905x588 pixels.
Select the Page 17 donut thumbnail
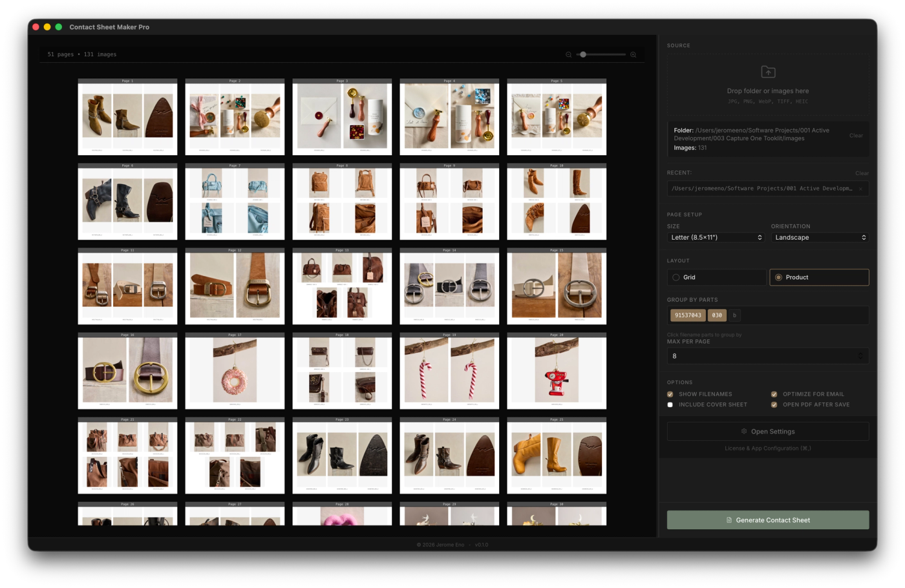pos(235,371)
